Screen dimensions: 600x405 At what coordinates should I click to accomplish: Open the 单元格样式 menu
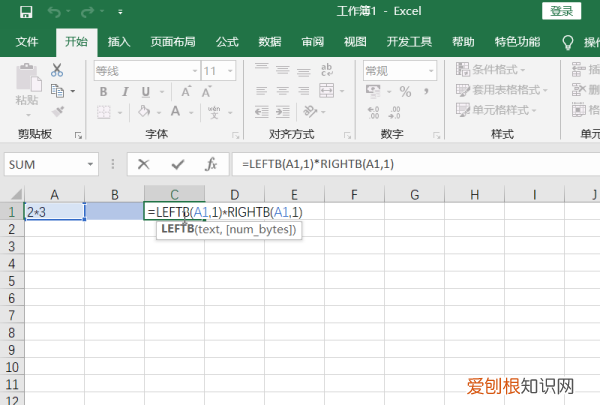click(496, 110)
